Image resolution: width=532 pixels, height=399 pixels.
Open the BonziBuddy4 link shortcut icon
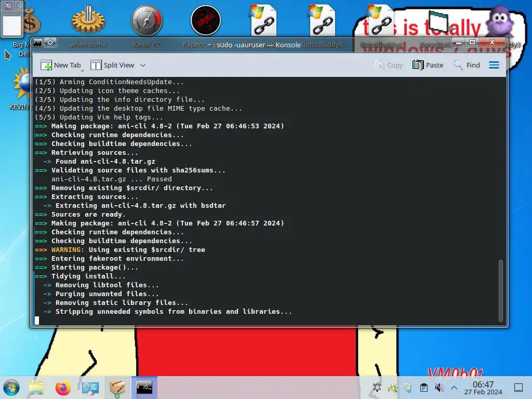point(379,20)
